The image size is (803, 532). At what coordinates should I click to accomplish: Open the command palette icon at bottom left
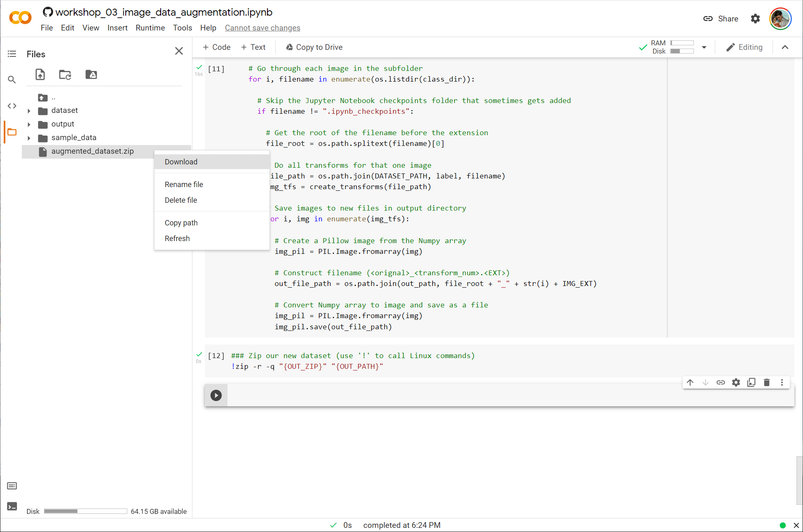point(12,486)
